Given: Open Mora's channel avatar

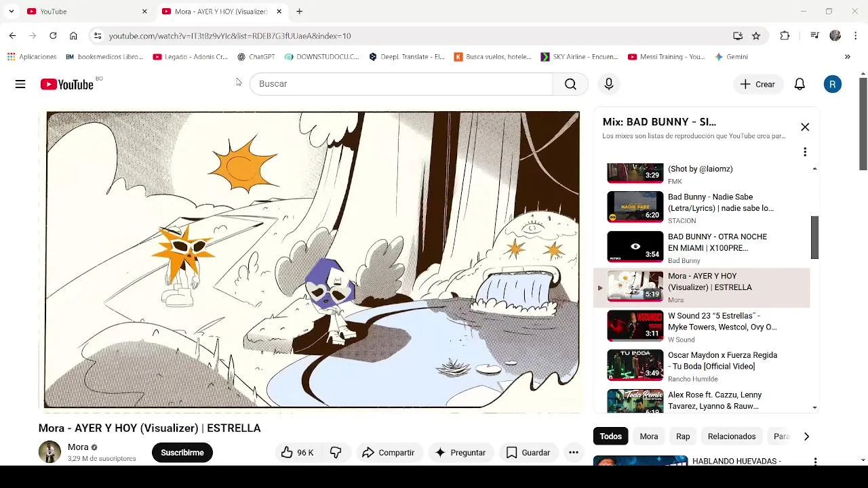Looking at the screenshot, I should (x=50, y=452).
